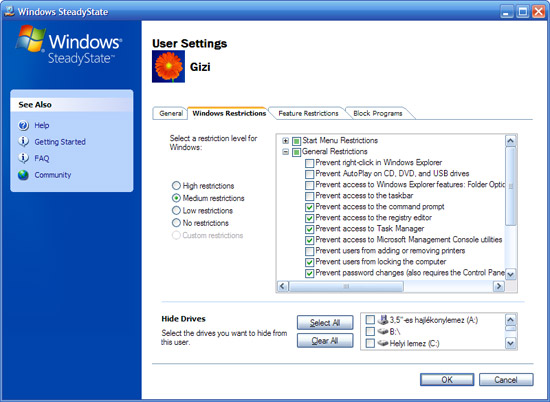Click the Community globe icon

click(x=24, y=175)
